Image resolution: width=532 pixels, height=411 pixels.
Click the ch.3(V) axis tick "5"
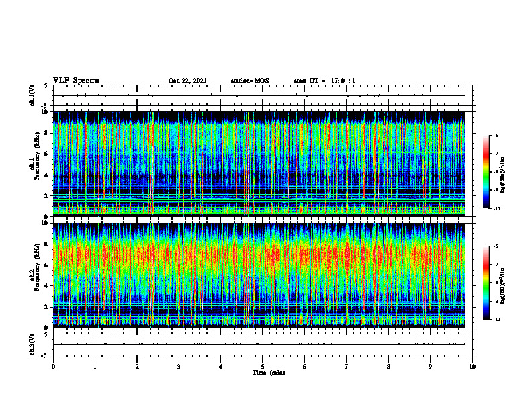click(x=47, y=334)
